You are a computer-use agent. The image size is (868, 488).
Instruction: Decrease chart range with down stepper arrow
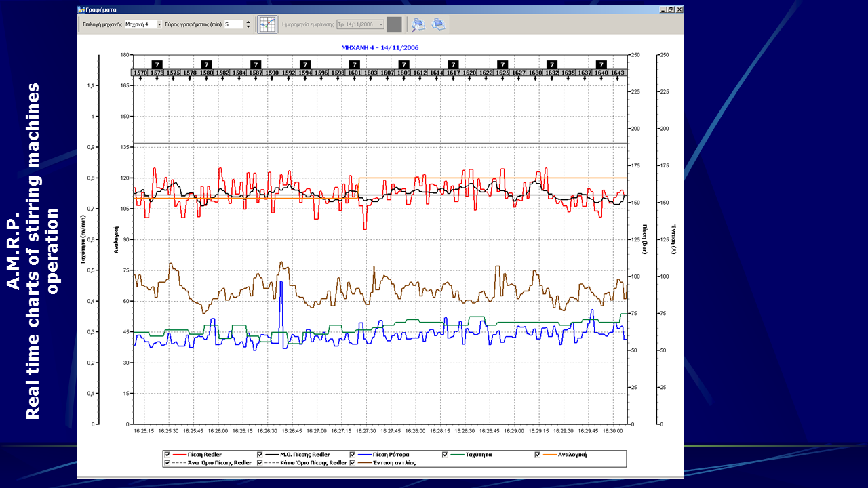point(248,27)
